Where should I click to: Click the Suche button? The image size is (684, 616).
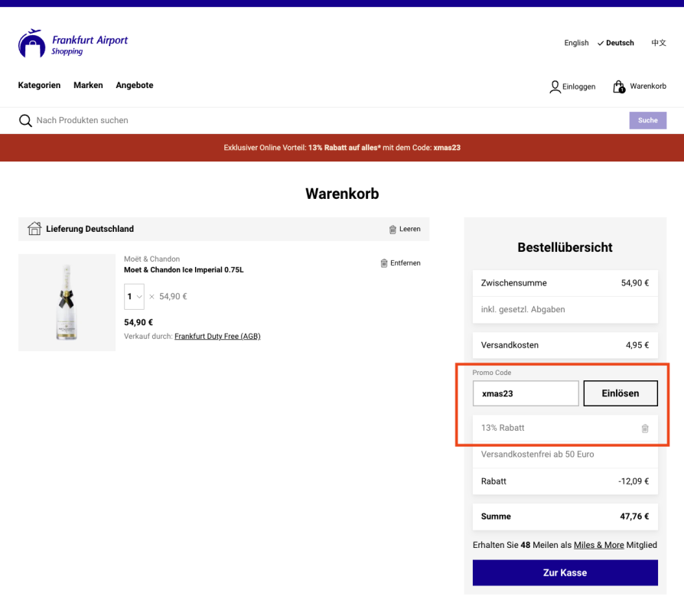(648, 120)
